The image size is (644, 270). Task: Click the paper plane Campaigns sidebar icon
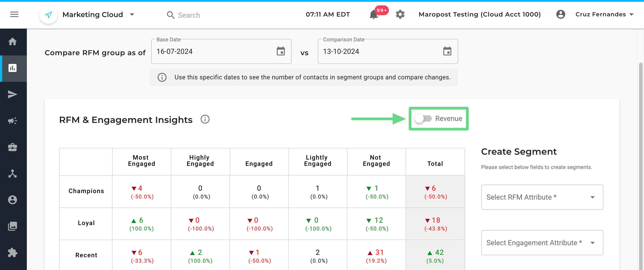point(13,94)
